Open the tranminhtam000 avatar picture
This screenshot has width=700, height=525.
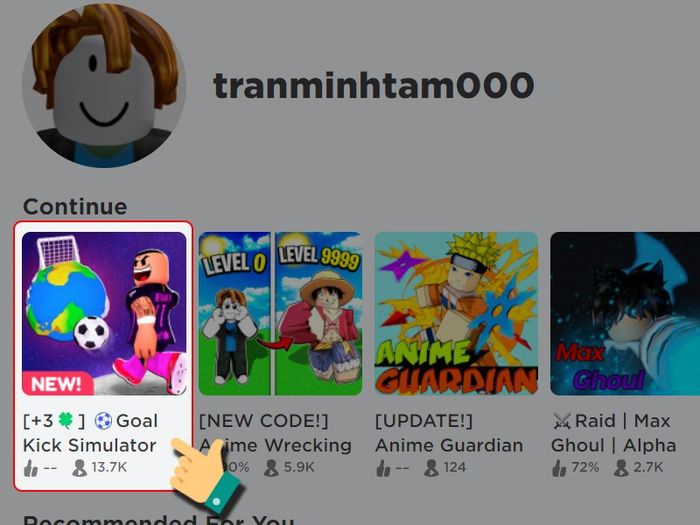pyautogui.click(x=104, y=86)
